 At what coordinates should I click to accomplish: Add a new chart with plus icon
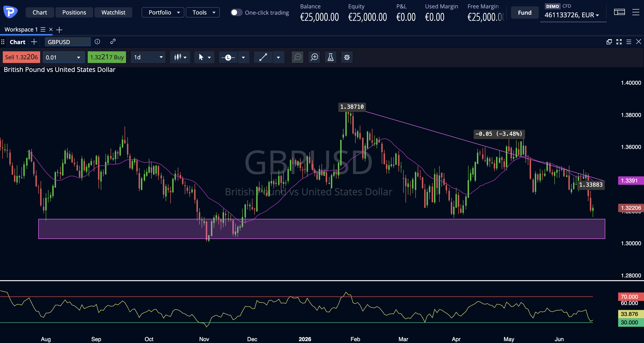click(x=34, y=42)
